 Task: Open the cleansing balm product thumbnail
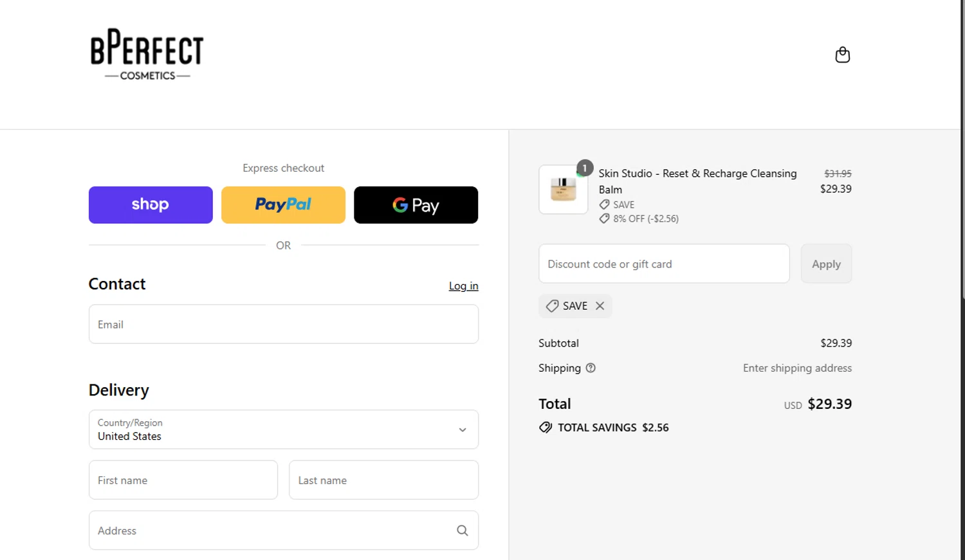point(563,190)
